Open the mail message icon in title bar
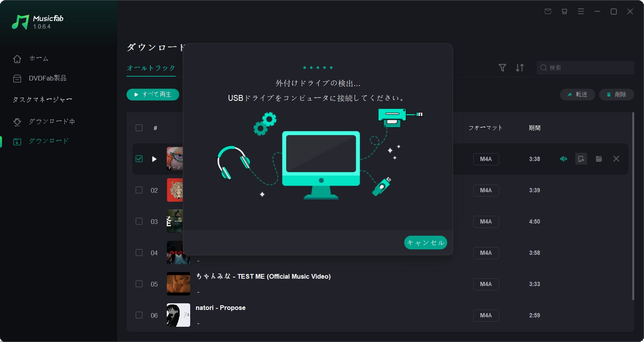The image size is (644, 342). [x=548, y=12]
